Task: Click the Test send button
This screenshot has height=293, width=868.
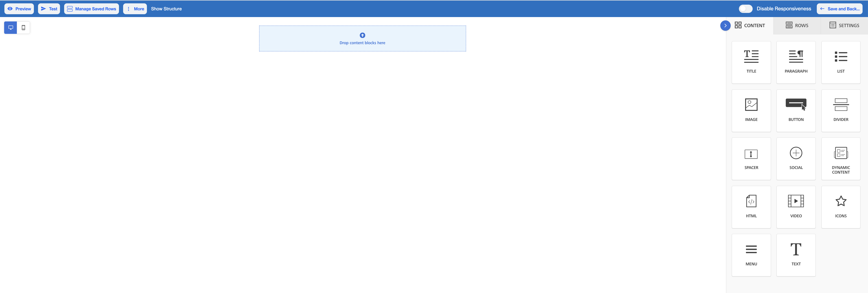Action: pos(49,9)
